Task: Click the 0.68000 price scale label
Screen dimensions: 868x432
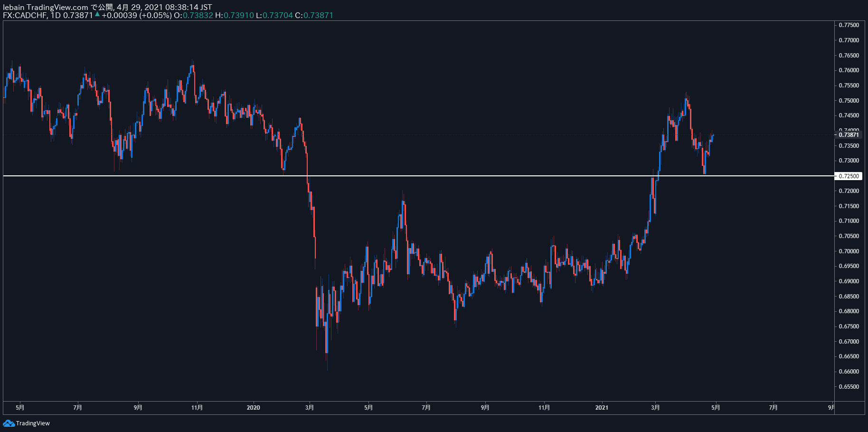Action: [849, 311]
